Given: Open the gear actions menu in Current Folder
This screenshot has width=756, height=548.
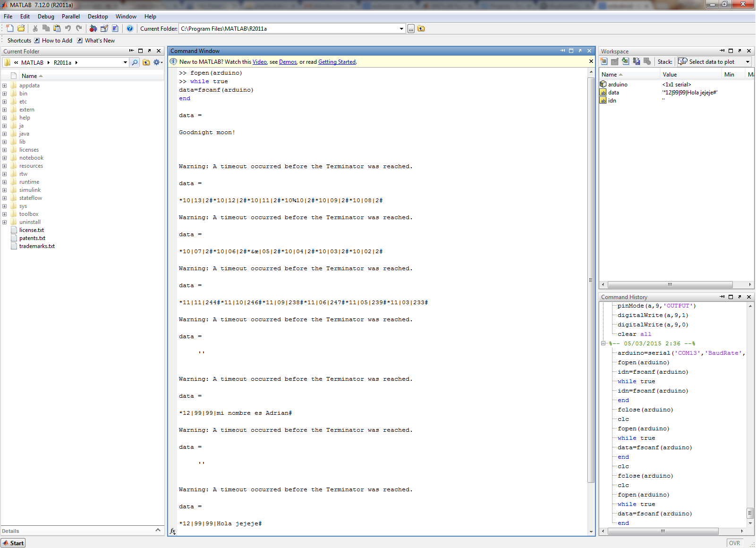Looking at the screenshot, I should click(x=158, y=62).
